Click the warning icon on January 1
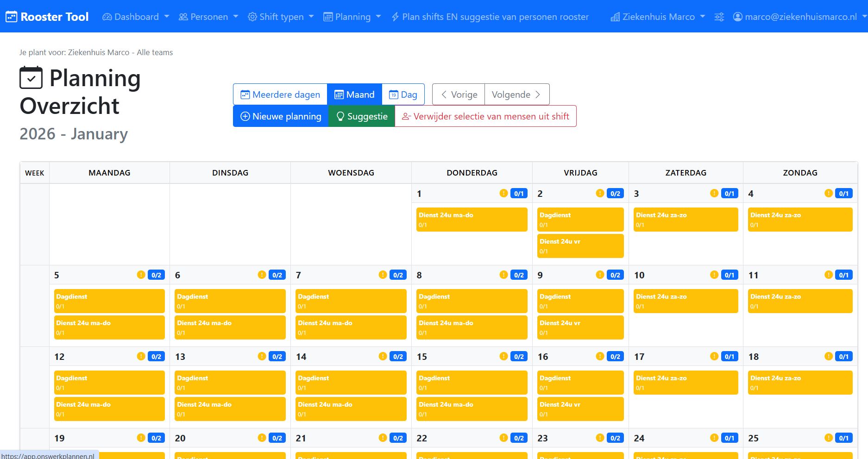Image resolution: width=868 pixels, height=459 pixels. 503,194
